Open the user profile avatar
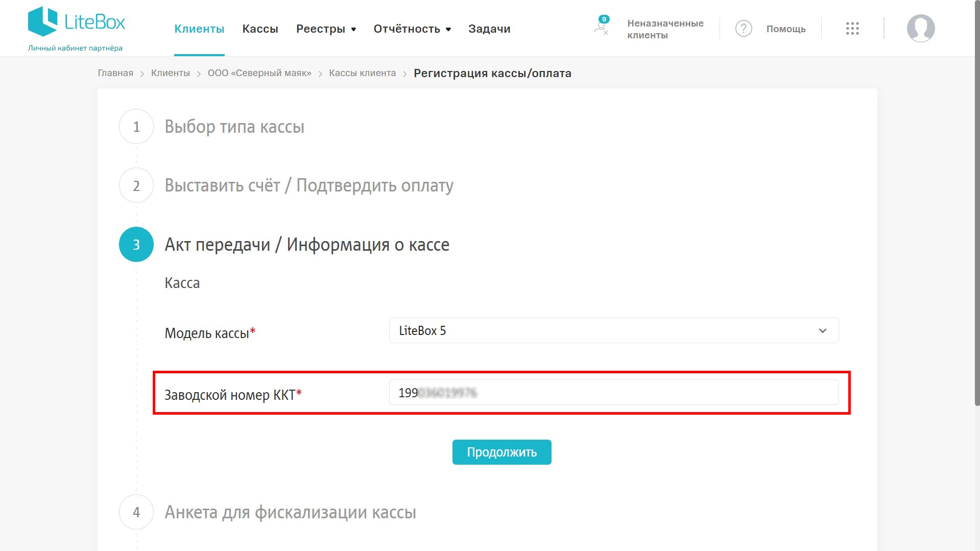980x551 pixels. pos(920,29)
